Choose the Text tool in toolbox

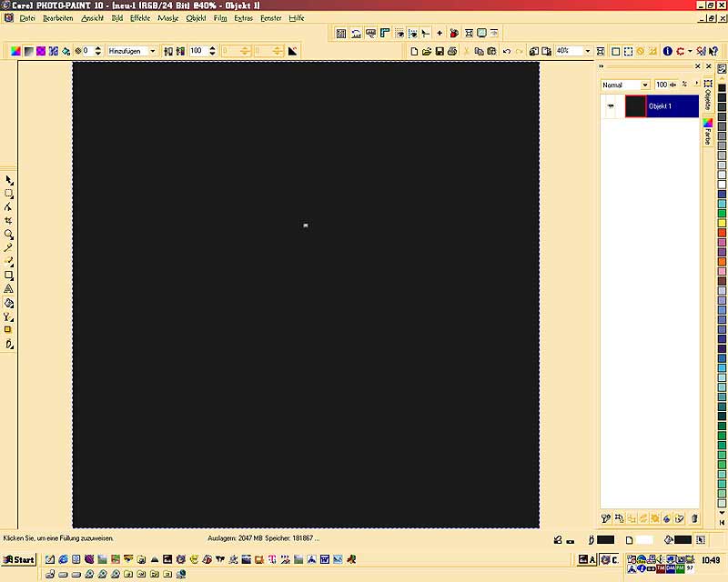(x=9, y=289)
